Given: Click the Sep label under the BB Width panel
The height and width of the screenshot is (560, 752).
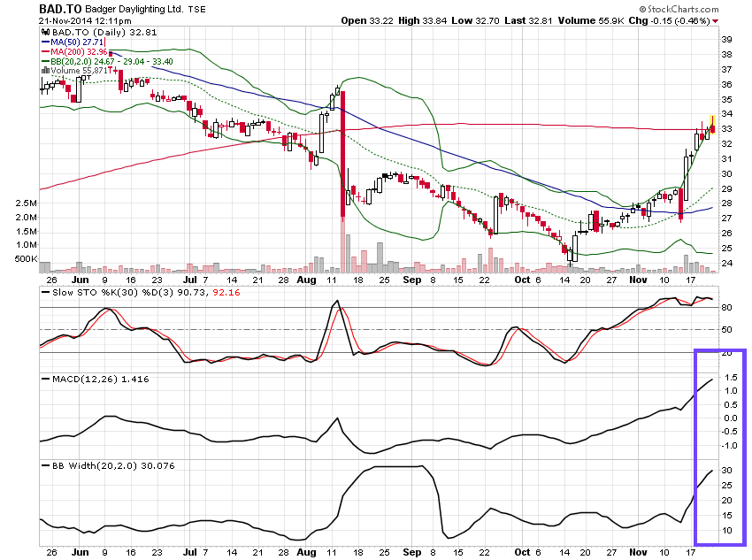Looking at the screenshot, I should click(412, 552).
